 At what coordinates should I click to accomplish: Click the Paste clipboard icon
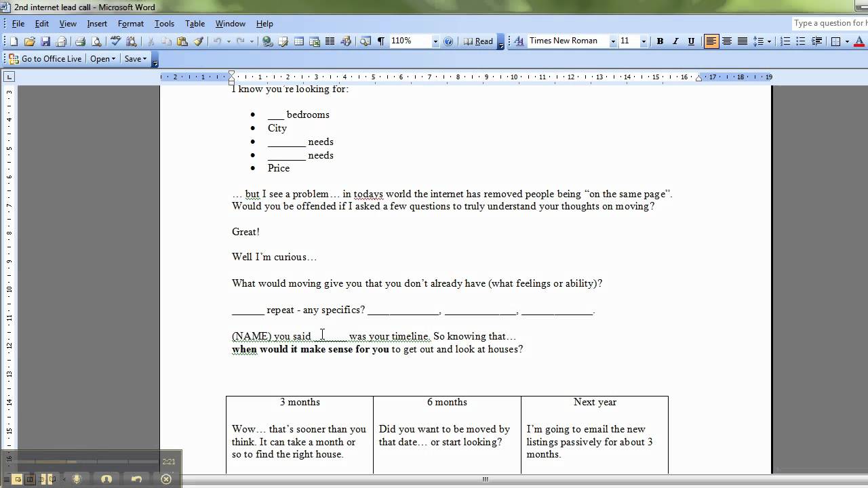click(182, 41)
